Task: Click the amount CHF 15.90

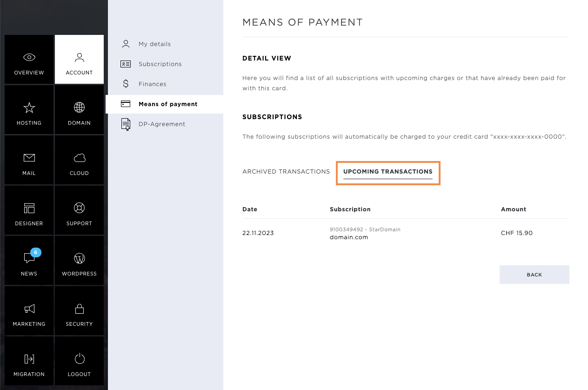Action: [517, 233]
